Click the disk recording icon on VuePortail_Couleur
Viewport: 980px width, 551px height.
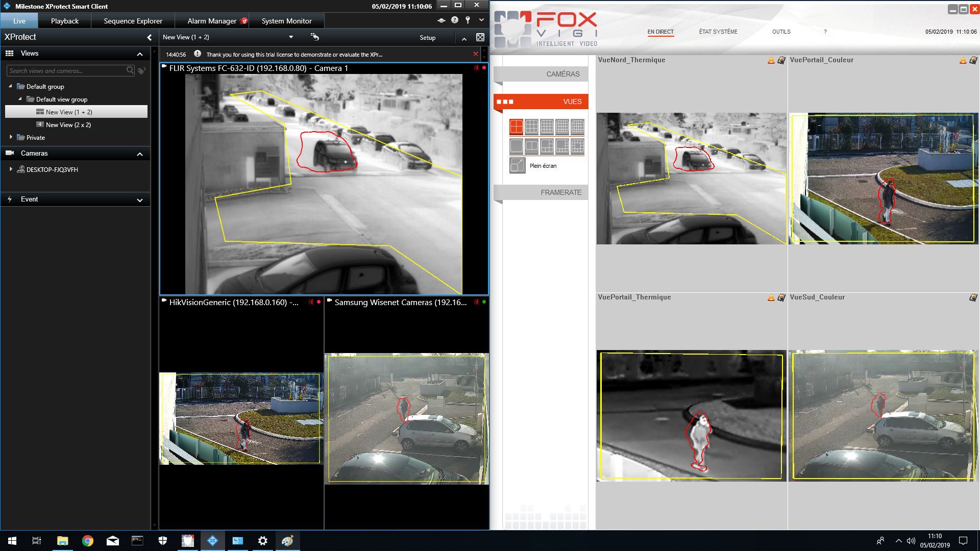point(973,60)
